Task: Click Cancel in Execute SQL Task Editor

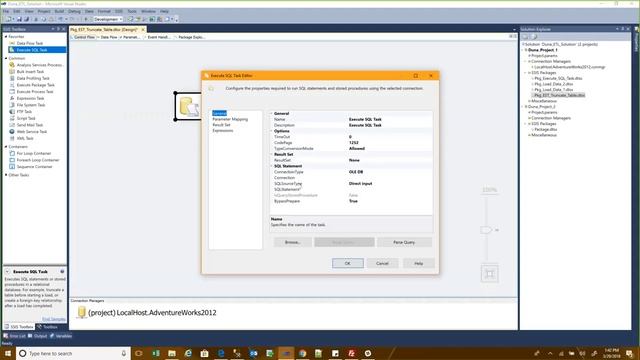Action: click(382, 263)
